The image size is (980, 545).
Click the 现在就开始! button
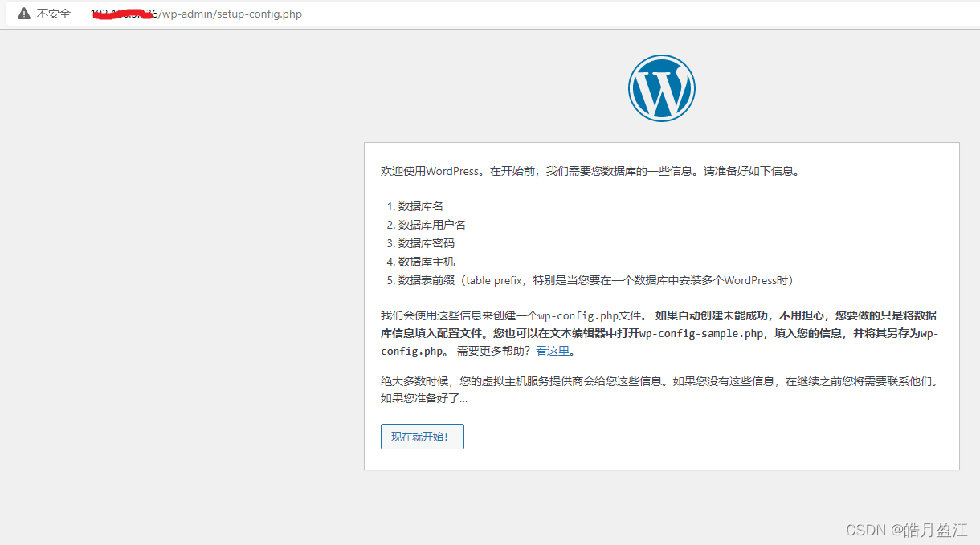[x=422, y=437]
